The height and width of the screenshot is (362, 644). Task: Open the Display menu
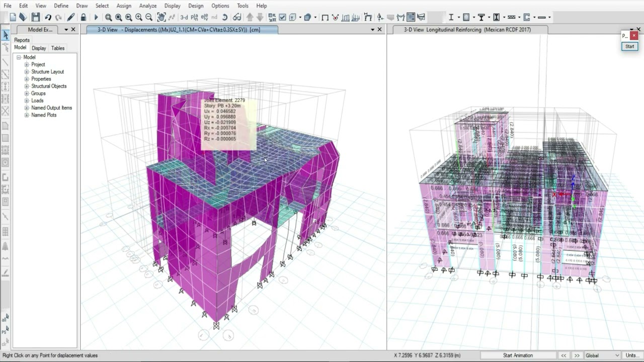tap(172, 6)
